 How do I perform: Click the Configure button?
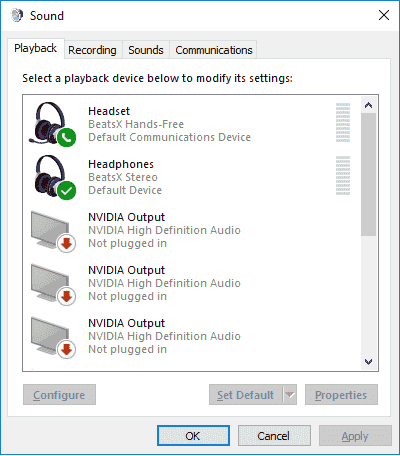59,395
